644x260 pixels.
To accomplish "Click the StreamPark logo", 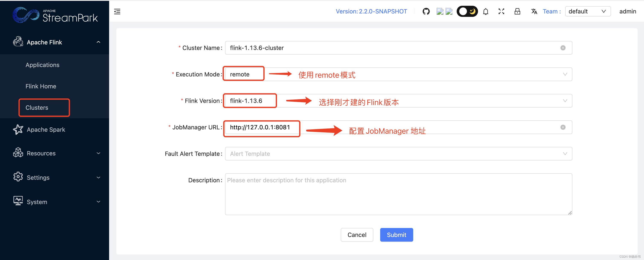I will pos(55,15).
